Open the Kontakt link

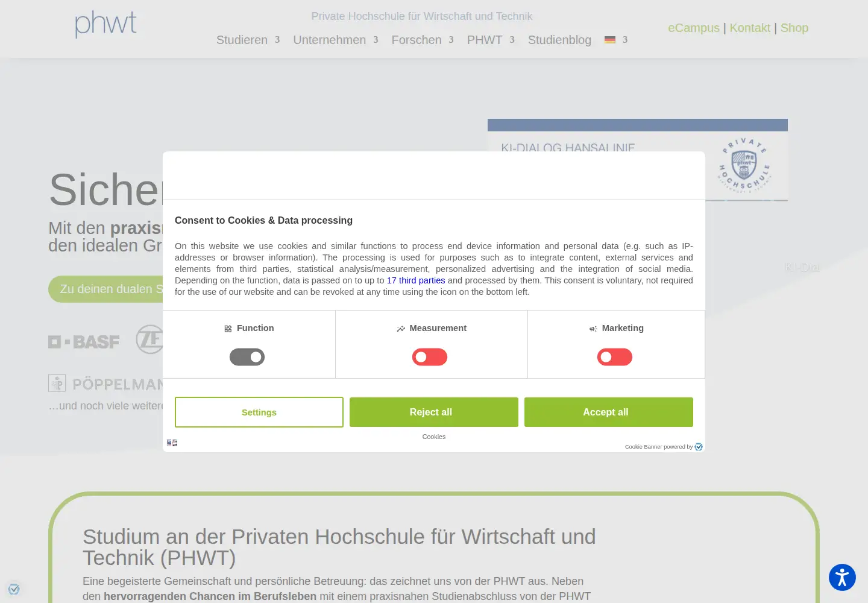click(750, 28)
